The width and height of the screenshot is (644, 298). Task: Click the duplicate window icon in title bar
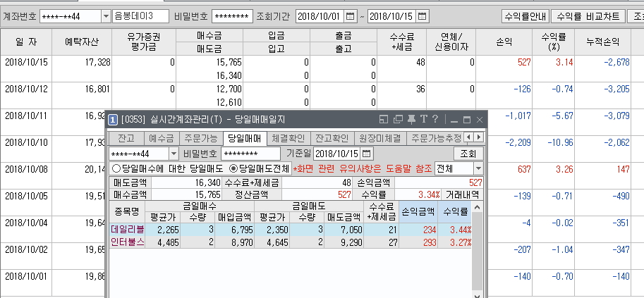tap(399, 119)
